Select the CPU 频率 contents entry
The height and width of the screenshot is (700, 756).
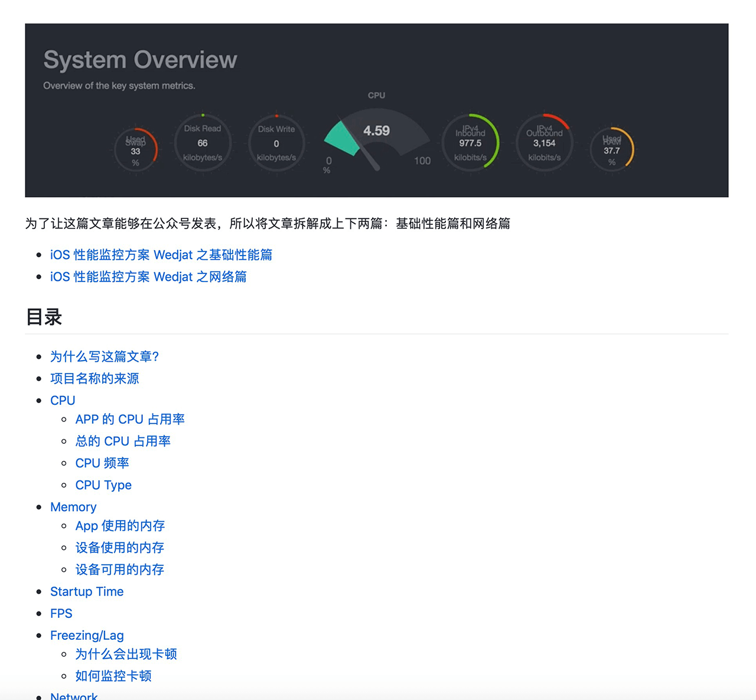pyautogui.click(x=102, y=463)
